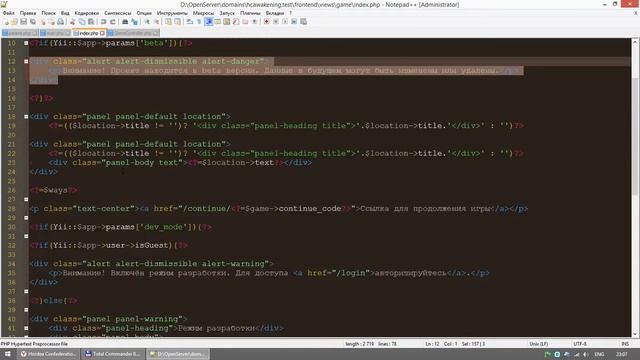Image resolution: width=640 pixels, height=360 pixels.
Task: Toggle synchronized horizontal scrolling icon
Action: (178, 22)
